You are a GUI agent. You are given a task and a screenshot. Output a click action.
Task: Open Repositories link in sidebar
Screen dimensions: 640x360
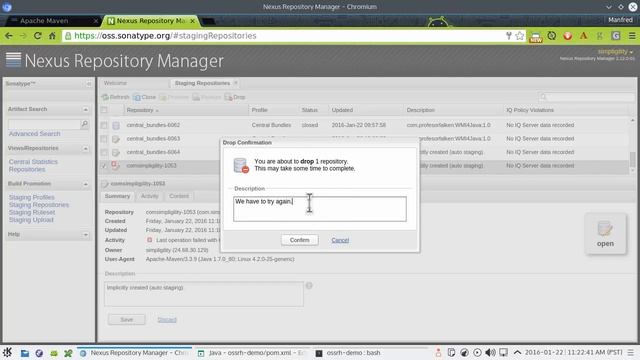27,169
